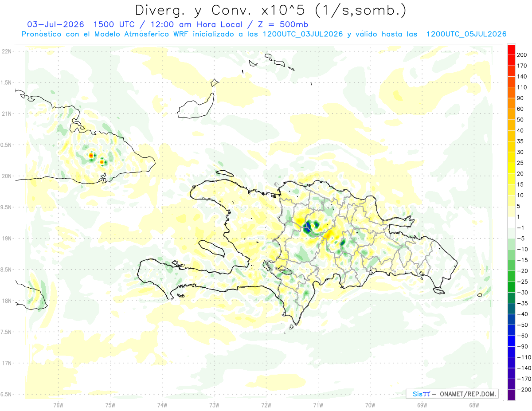Click the positive "30" colorbar value
The width and height of the screenshot is (532, 411).
[x=520, y=152]
